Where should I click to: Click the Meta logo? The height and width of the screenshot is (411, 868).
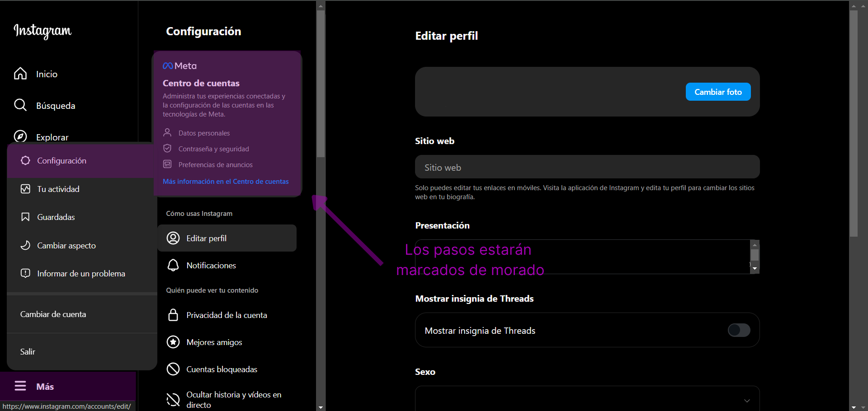[x=179, y=66]
